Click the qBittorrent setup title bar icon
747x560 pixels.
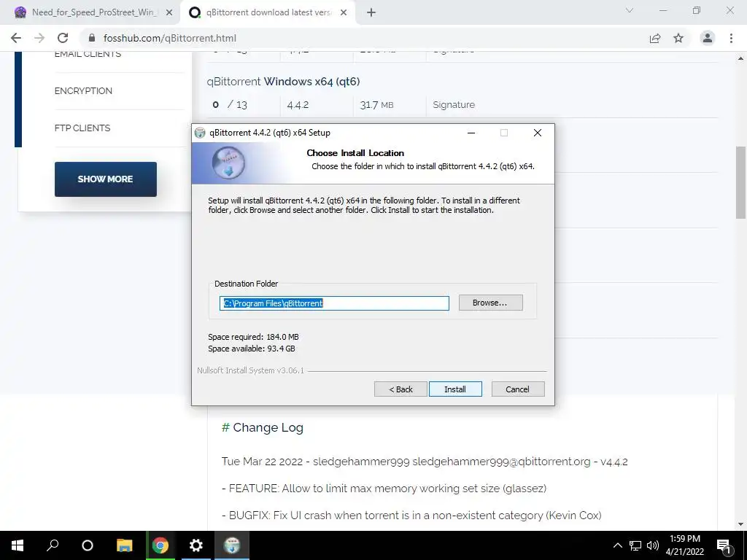200,133
